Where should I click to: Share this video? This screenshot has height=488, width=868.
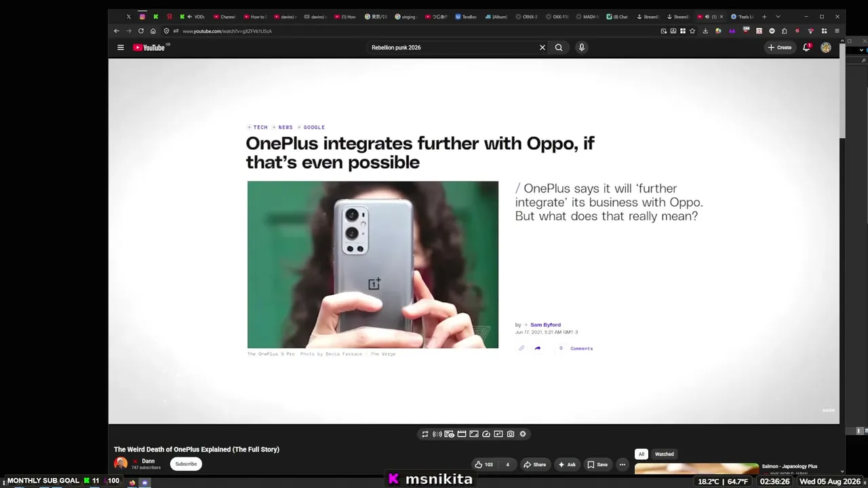click(534, 464)
